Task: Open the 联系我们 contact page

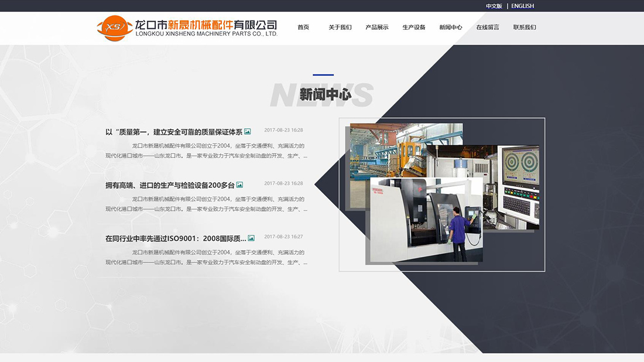Action: click(525, 27)
